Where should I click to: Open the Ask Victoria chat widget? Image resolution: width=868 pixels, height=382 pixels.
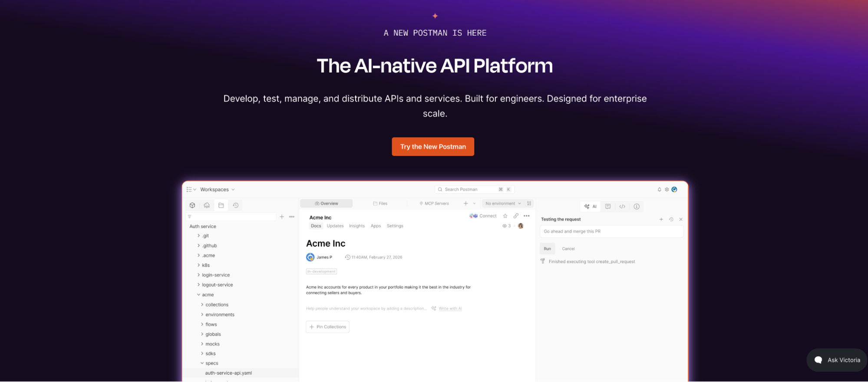coord(837,360)
